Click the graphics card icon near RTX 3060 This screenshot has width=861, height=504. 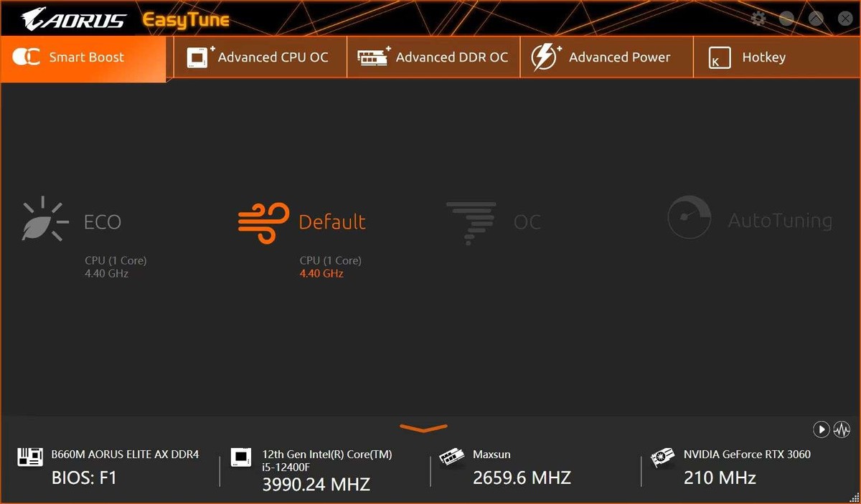coord(662,457)
